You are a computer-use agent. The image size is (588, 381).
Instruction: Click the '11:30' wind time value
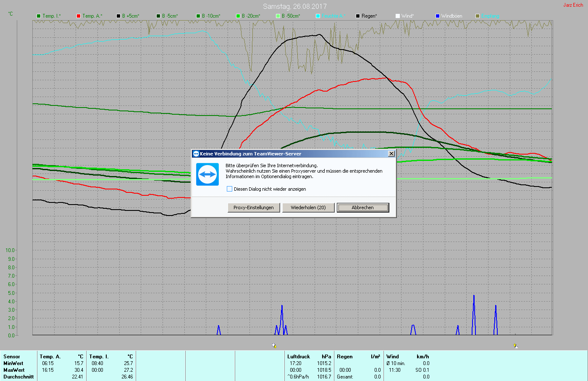click(395, 370)
